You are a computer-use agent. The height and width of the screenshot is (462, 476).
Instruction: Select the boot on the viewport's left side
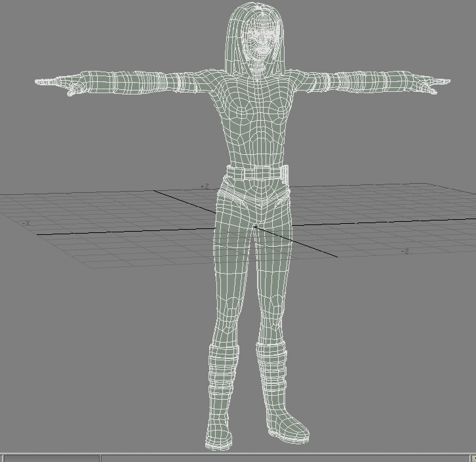point(220,394)
